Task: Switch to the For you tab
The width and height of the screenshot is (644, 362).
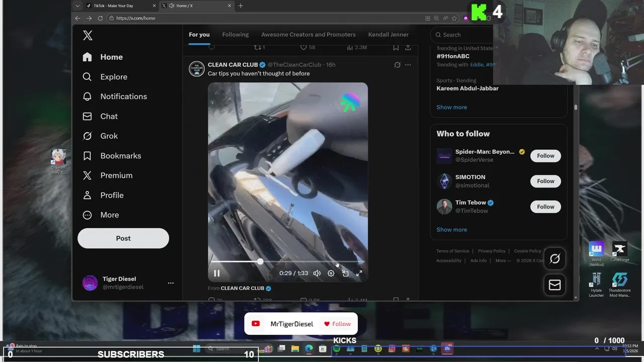Action: pos(199,35)
